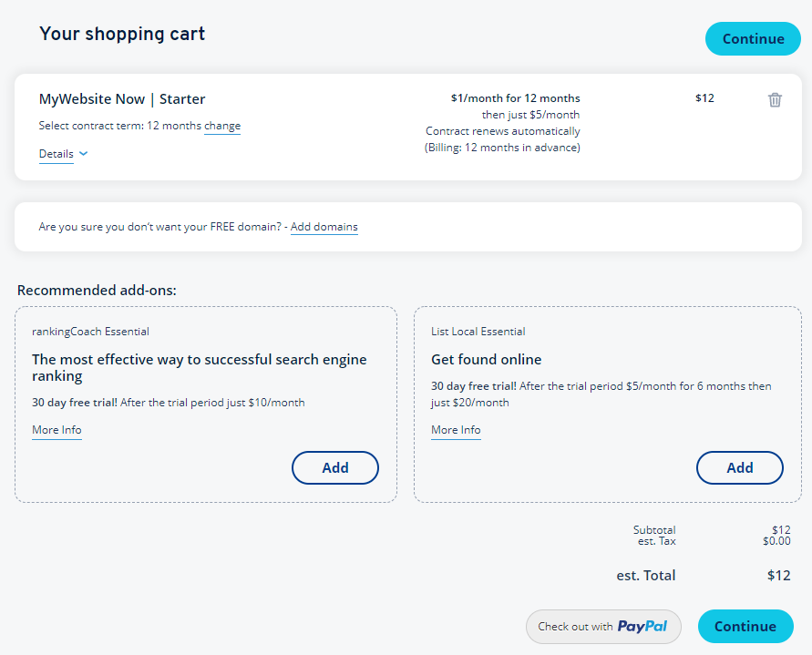This screenshot has height=655, width=812.
Task: Click the '$10/month' trial description text
Action: point(169,403)
